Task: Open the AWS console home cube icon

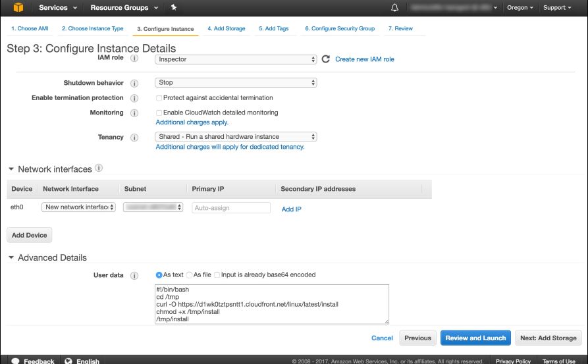Action: pyautogui.click(x=18, y=7)
